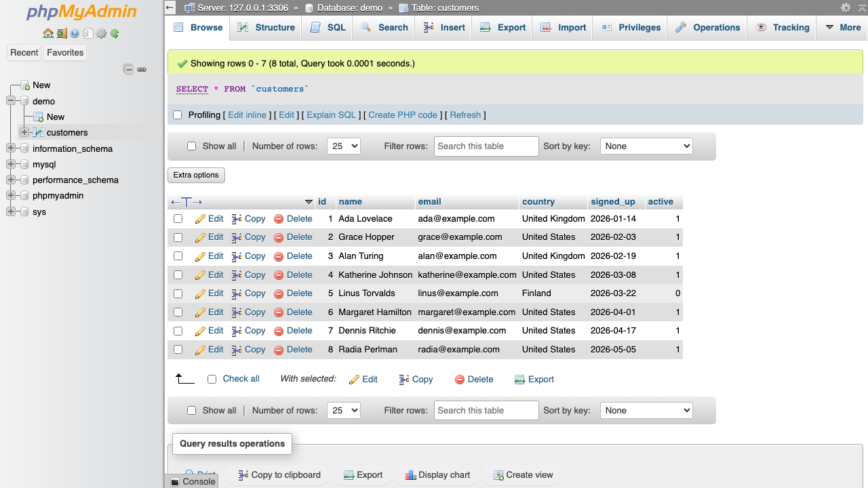This screenshot has width=868, height=488.
Task: Sort by the signed_up column header
Action: coord(613,202)
